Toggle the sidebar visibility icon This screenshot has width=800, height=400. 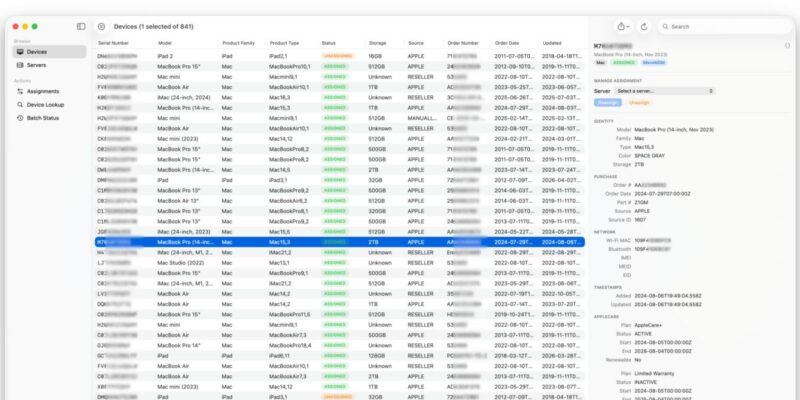pyautogui.click(x=81, y=27)
